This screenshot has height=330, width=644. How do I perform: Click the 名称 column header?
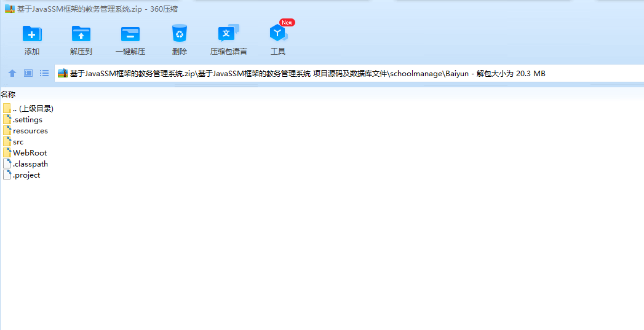coord(8,95)
